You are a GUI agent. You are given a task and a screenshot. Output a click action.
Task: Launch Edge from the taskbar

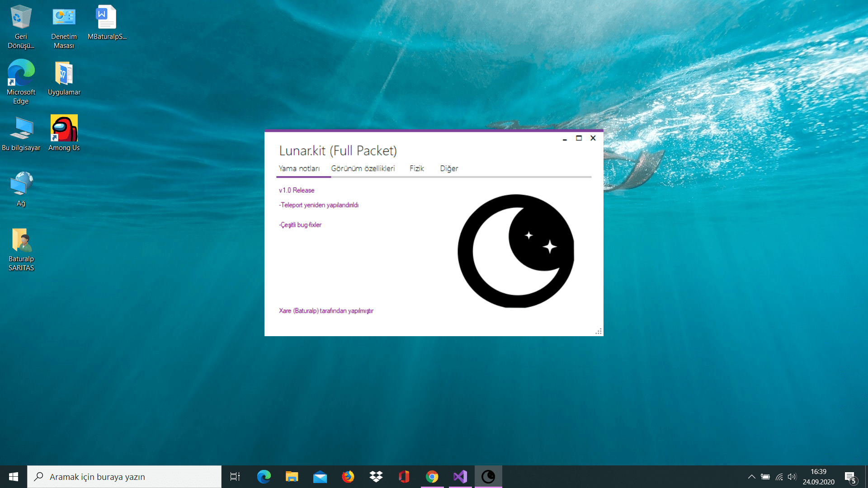(x=264, y=477)
